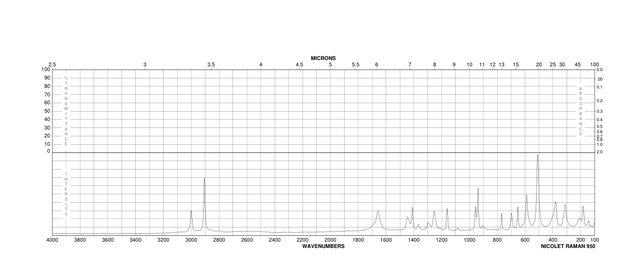Screen dimensions: 644x278
Task: Click the 4.5 microns tick label
Action: pyautogui.click(x=299, y=65)
